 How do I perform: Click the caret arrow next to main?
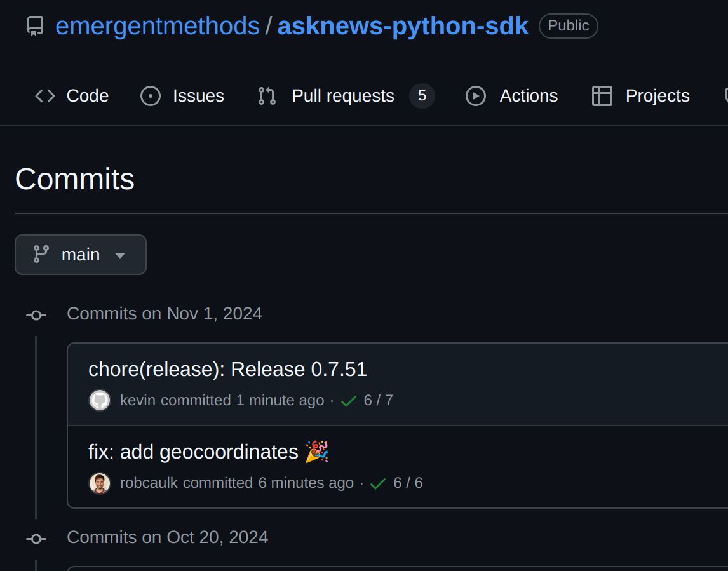[x=120, y=256]
